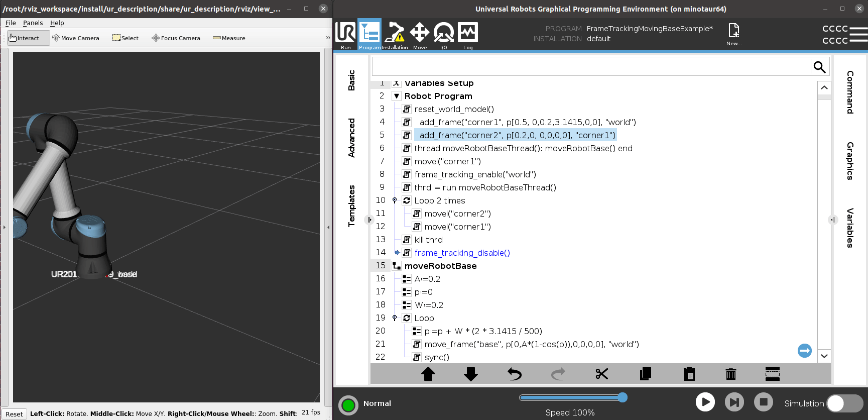Click the Cut scissors icon

601,374
